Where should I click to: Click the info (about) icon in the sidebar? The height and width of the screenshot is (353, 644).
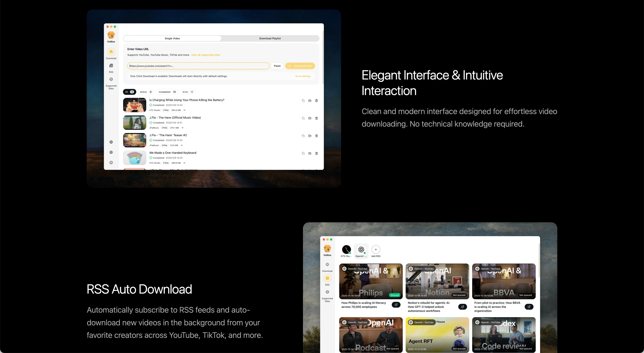pyautogui.click(x=111, y=163)
